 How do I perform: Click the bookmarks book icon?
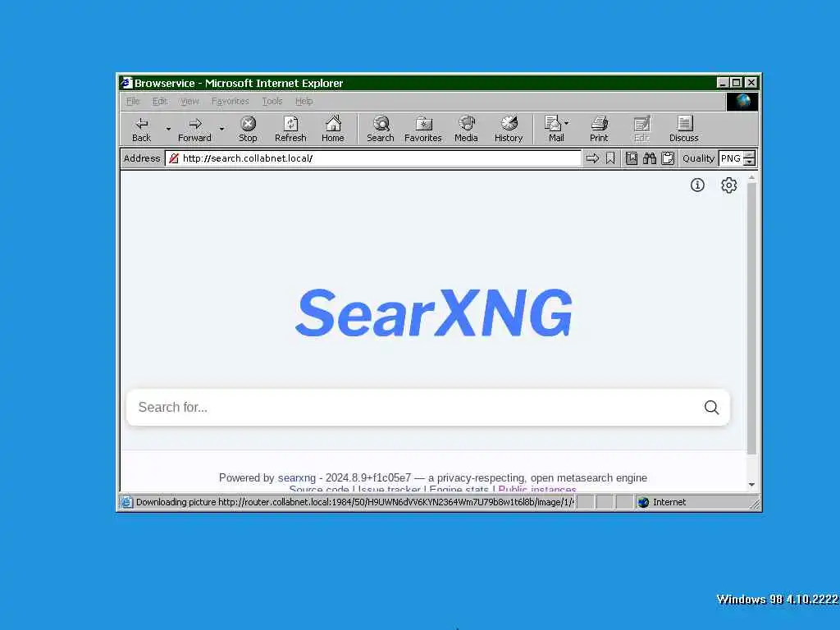(632, 158)
